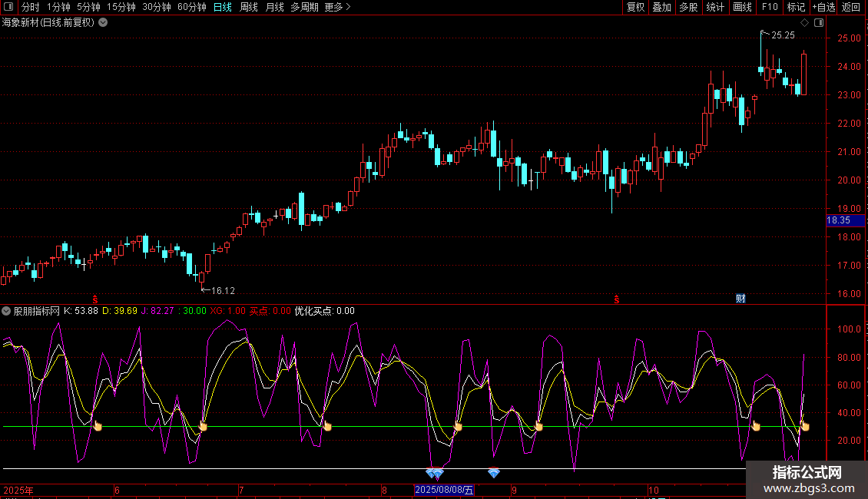This screenshot has width=868, height=499.
Task: Click the hand signal icon just after 2025/08/08
Action: (x=458, y=426)
